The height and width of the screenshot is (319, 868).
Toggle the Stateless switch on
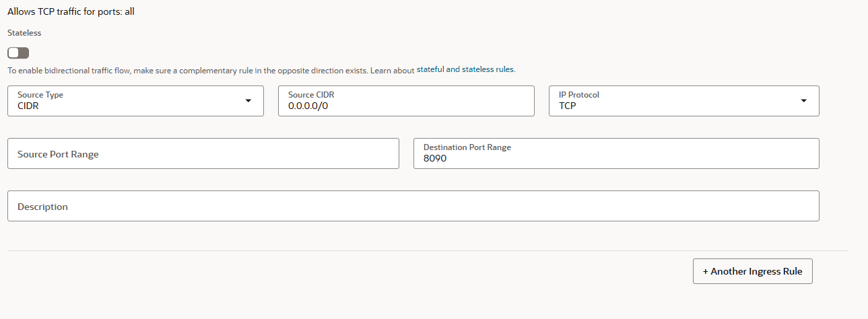18,52
